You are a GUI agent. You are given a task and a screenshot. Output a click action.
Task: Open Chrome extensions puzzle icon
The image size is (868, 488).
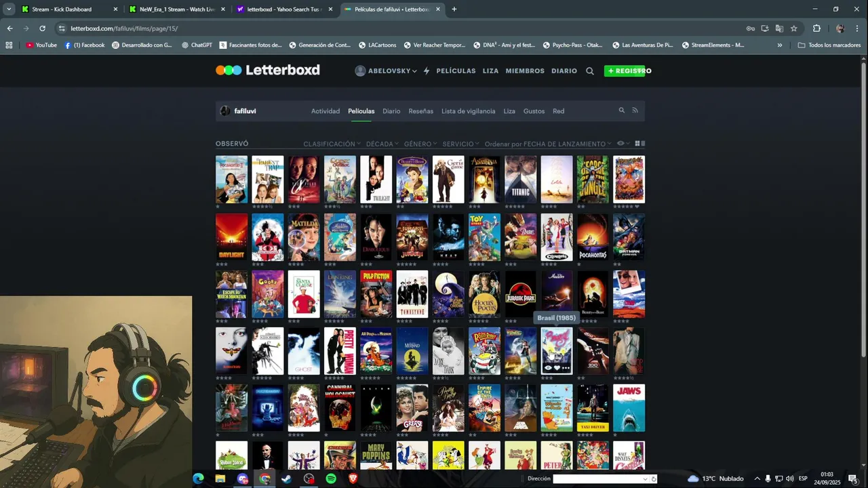coord(816,28)
